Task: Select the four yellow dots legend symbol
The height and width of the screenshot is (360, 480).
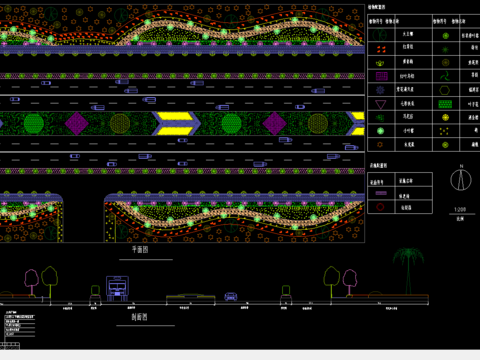Action: click(x=444, y=131)
